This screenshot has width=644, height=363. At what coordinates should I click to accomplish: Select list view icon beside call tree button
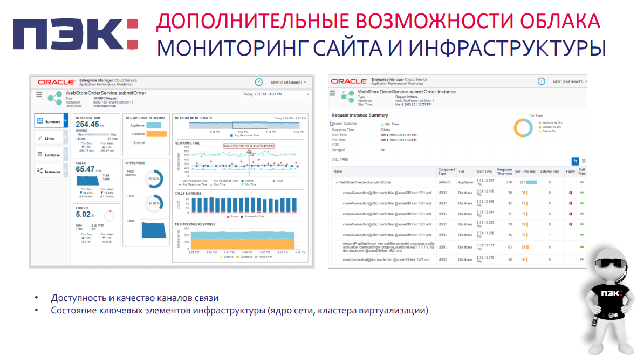click(584, 161)
